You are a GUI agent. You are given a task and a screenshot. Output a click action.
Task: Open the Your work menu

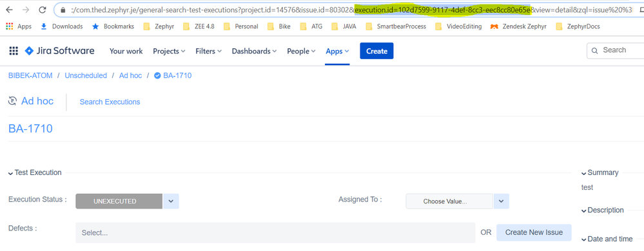point(126,51)
